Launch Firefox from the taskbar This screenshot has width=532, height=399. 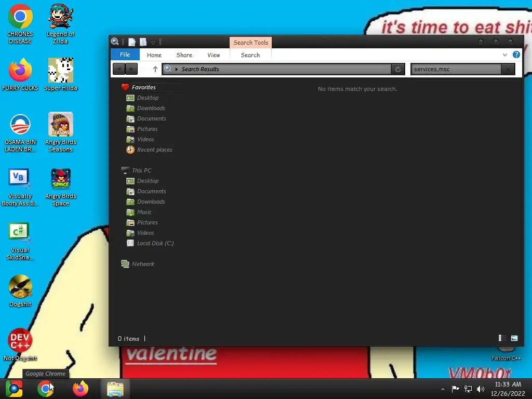(x=81, y=389)
